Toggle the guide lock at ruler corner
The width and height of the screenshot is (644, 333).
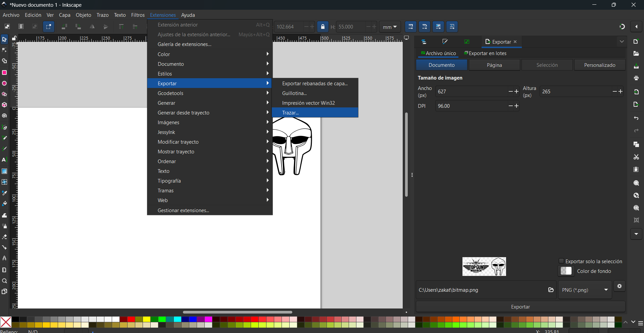(x=14, y=38)
